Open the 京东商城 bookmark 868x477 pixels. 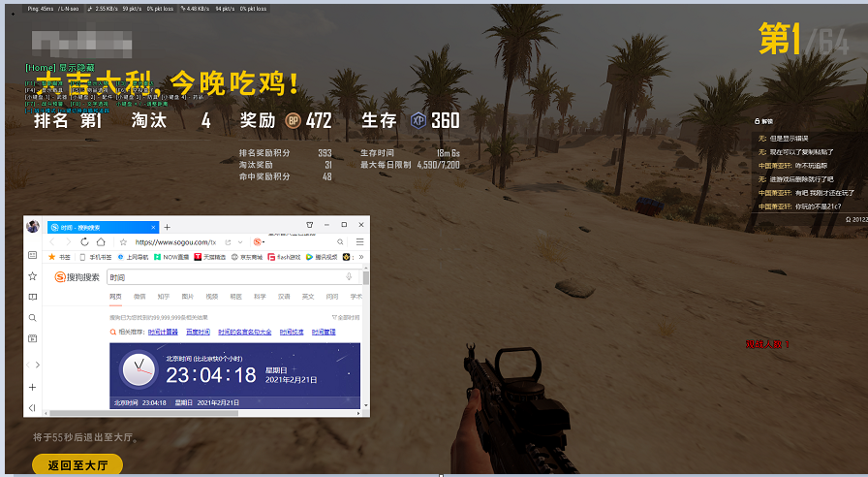coord(247,257)
